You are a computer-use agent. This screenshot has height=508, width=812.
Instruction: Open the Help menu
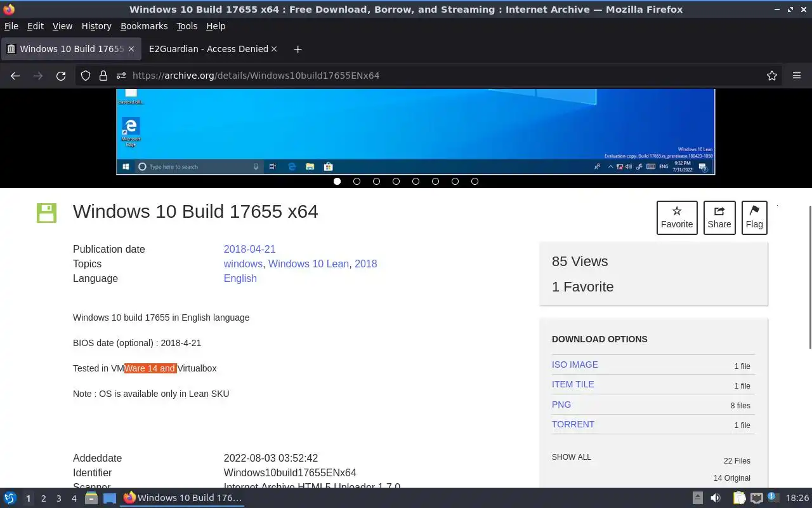216,26
